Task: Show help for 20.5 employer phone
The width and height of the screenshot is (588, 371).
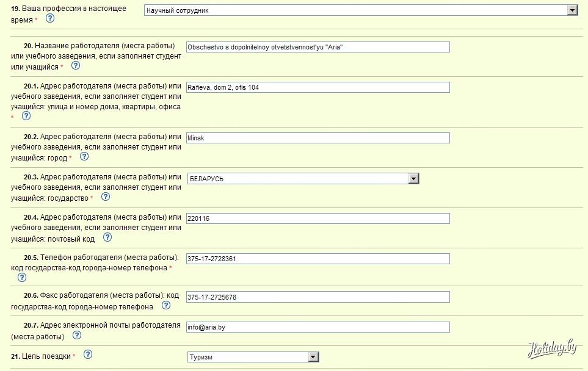Action: 22,277
